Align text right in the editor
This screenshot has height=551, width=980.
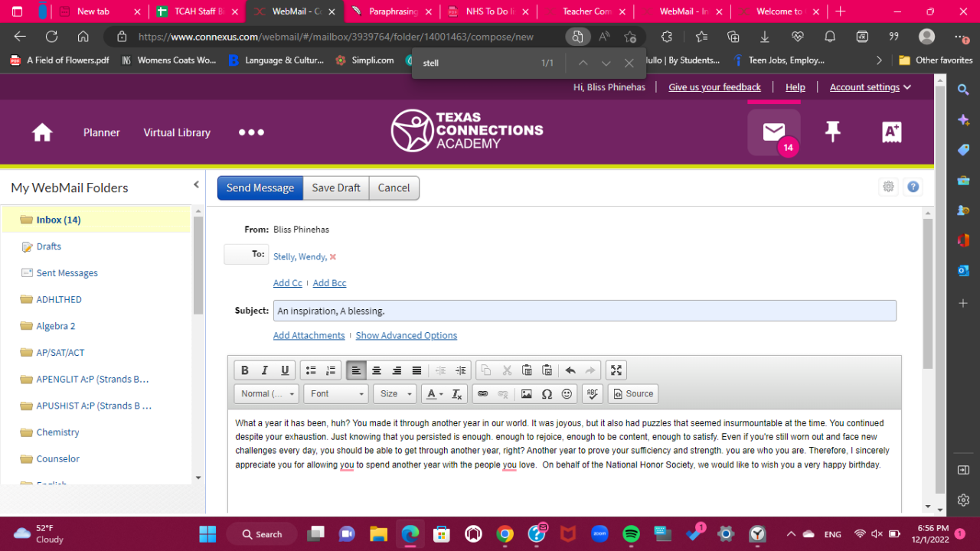coord(397,370)
